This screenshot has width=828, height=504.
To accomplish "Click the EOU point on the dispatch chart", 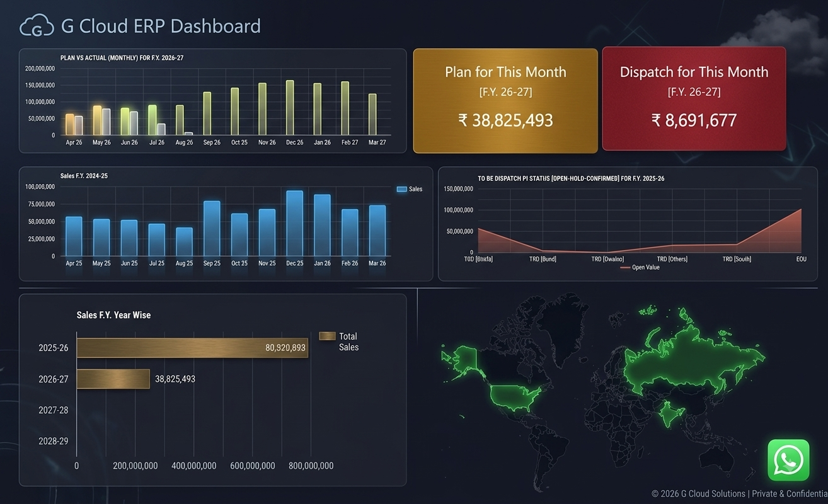I will [x=801, y=209].
